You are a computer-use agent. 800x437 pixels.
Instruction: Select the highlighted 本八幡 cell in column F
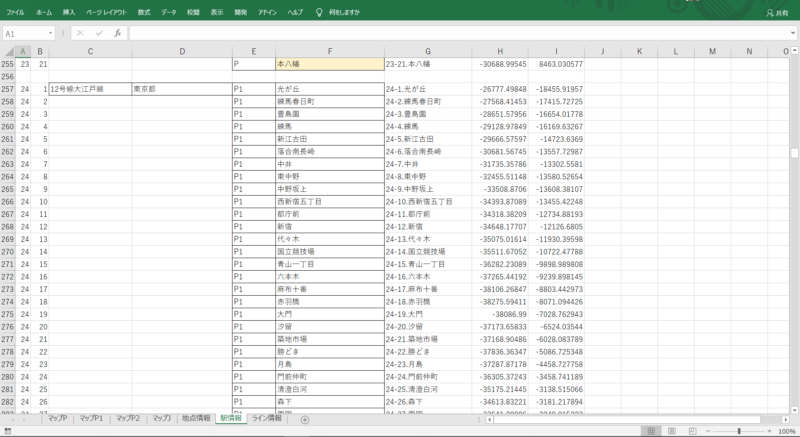(330, 64)
